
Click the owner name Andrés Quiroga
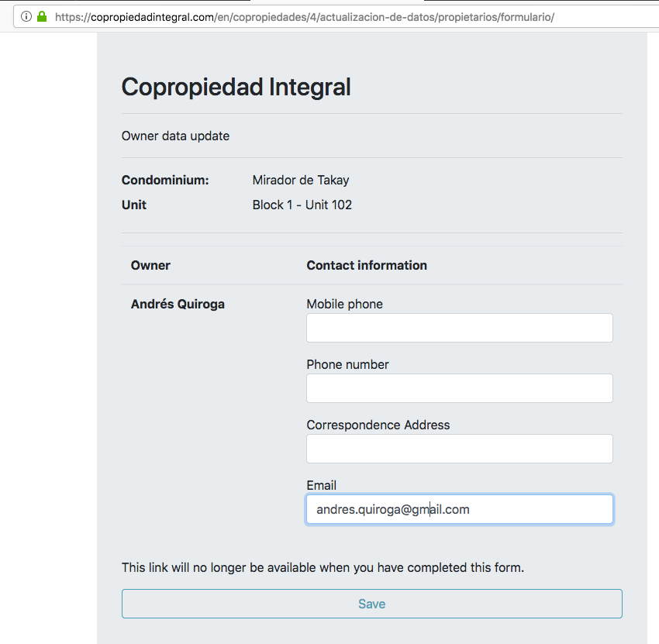tap(178, 304)
